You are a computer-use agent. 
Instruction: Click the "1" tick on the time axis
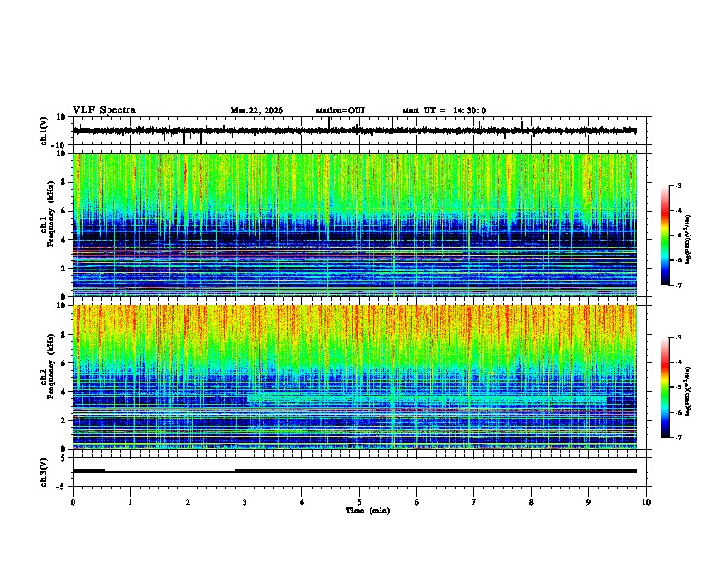[x=130, y=502]
